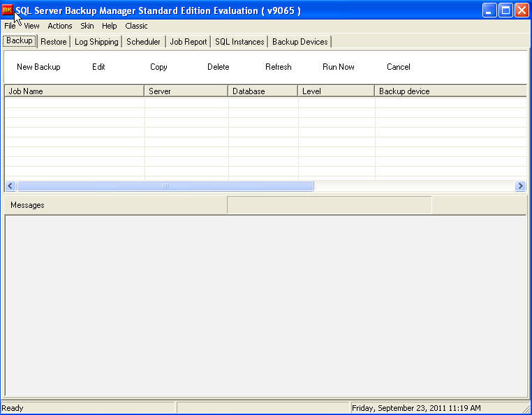Click the Ready status text

click(13, 408)
